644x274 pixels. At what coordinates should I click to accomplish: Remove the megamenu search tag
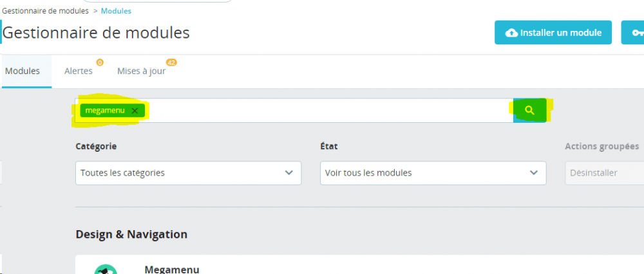tap(135, 111)
